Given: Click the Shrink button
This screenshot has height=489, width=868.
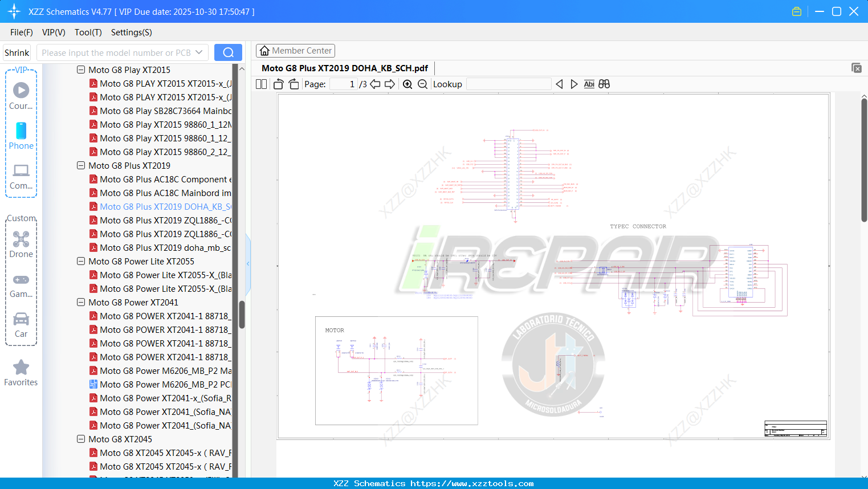Looking at the screenshot, I should pyautogui.click(x=17, y=52).
